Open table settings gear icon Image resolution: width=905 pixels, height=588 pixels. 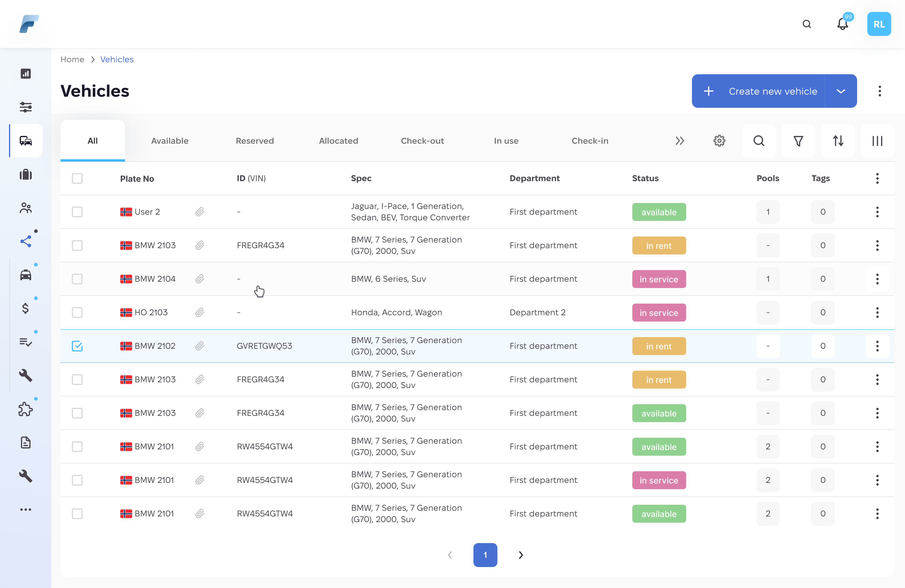coord(719,141)
